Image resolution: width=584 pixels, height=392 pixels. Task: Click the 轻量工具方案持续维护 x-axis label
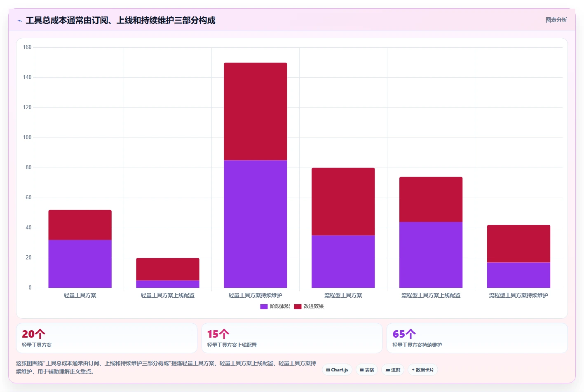pyautogui.click(x=256, y=295)
